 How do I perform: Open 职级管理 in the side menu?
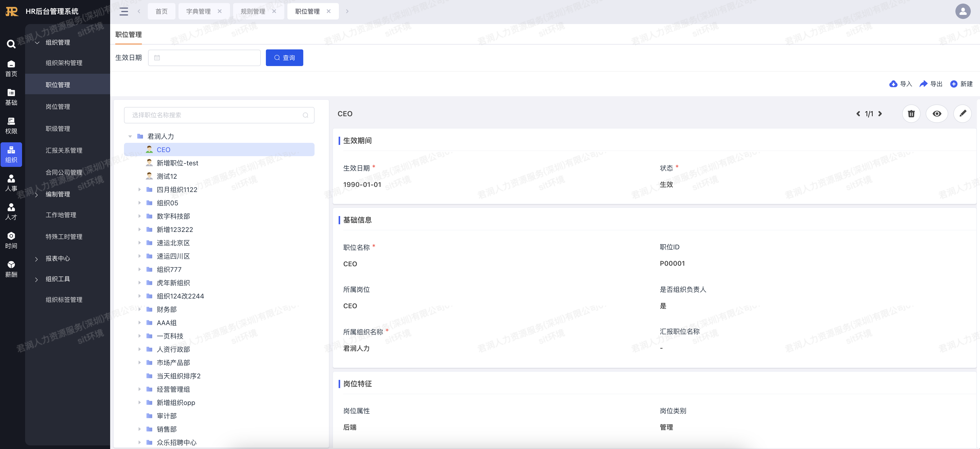[x=58, y=129]
